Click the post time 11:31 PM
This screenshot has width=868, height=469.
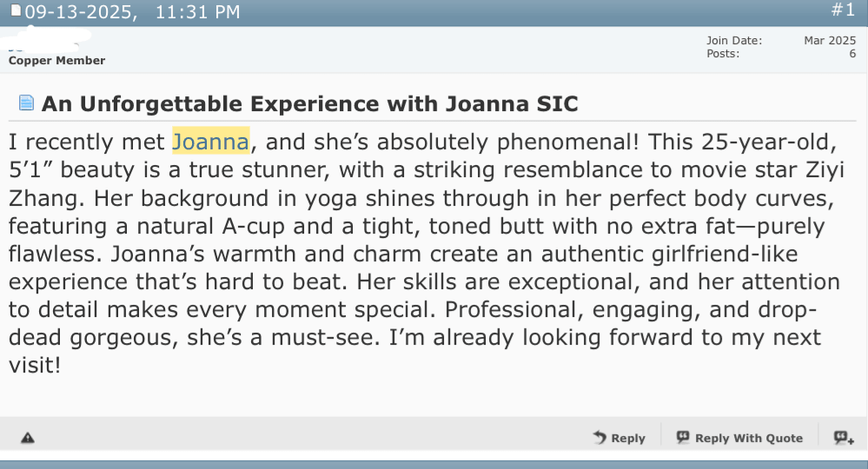[199, 12]
